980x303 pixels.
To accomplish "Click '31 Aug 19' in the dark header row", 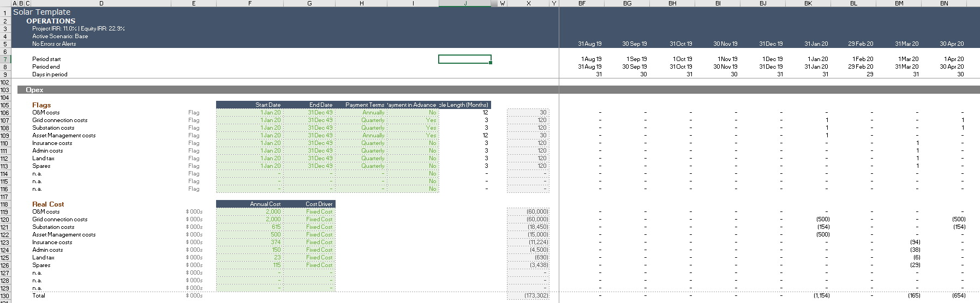I will click(590, 44).
